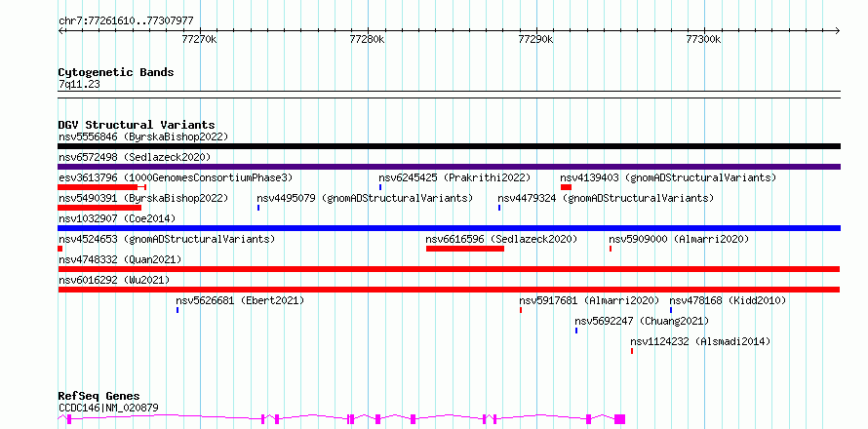Select the purple nsv6572498 variant bar
Screen dimensions: 868x429
[x=449, y=167]
